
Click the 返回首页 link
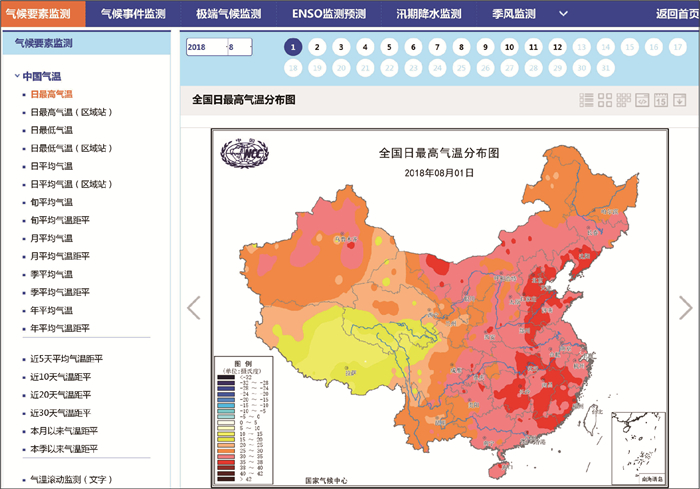point(677,14)
